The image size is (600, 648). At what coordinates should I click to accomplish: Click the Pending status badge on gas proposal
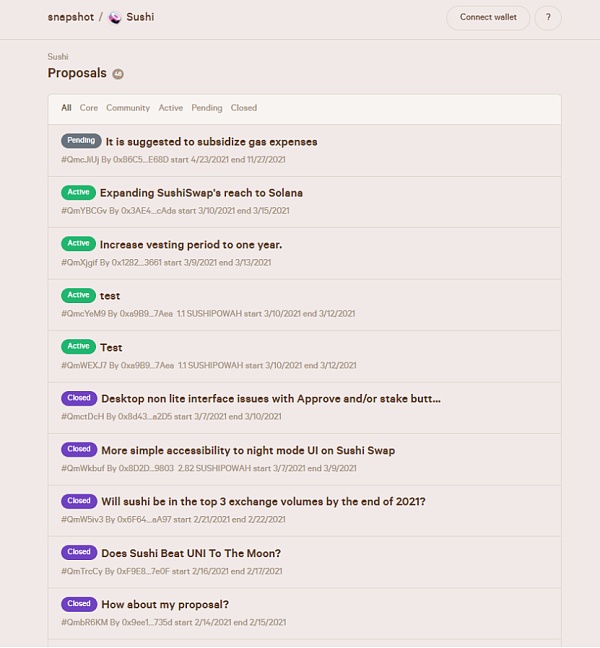point(81,141)
